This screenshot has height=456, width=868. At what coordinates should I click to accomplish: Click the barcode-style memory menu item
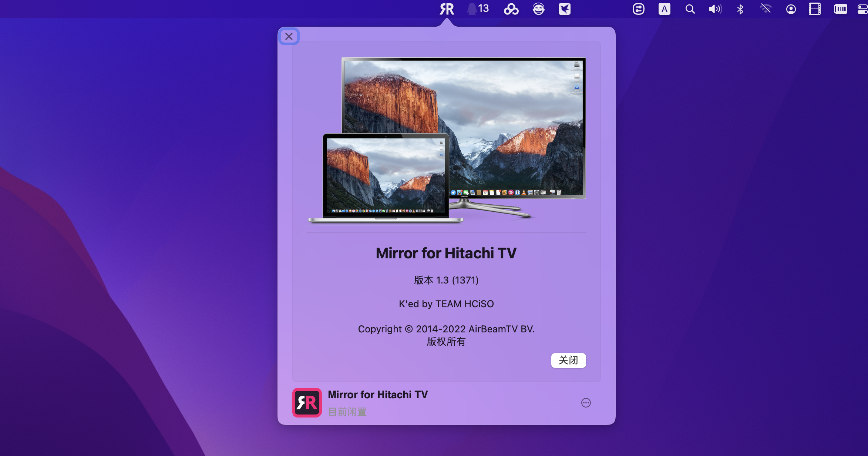[x=840, y=9]
